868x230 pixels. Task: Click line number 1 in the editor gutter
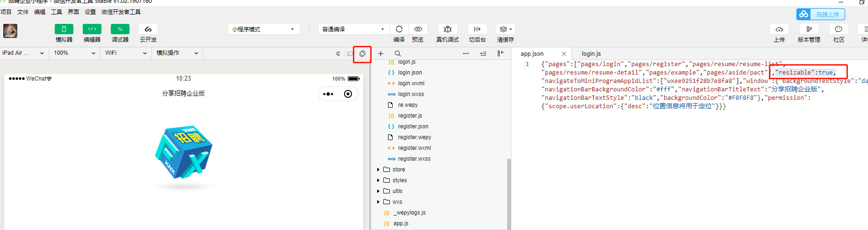[527, 64]
